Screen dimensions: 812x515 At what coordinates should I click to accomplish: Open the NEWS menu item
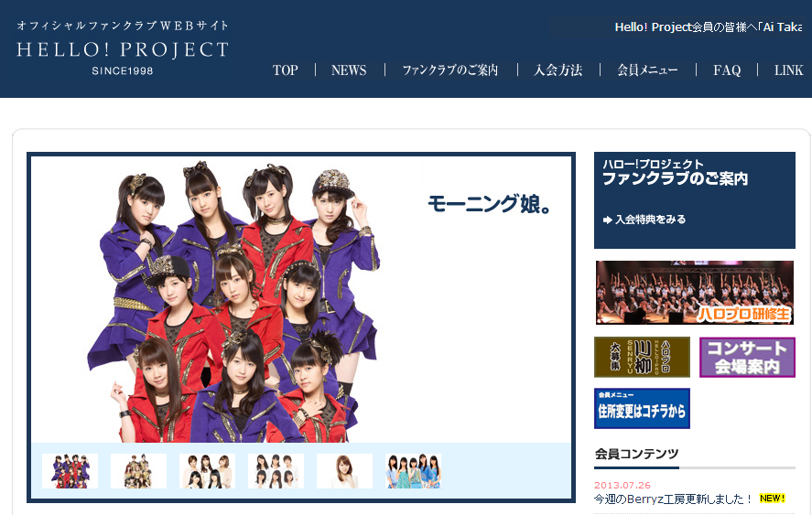pyautogui.click(x=349, y=70)
